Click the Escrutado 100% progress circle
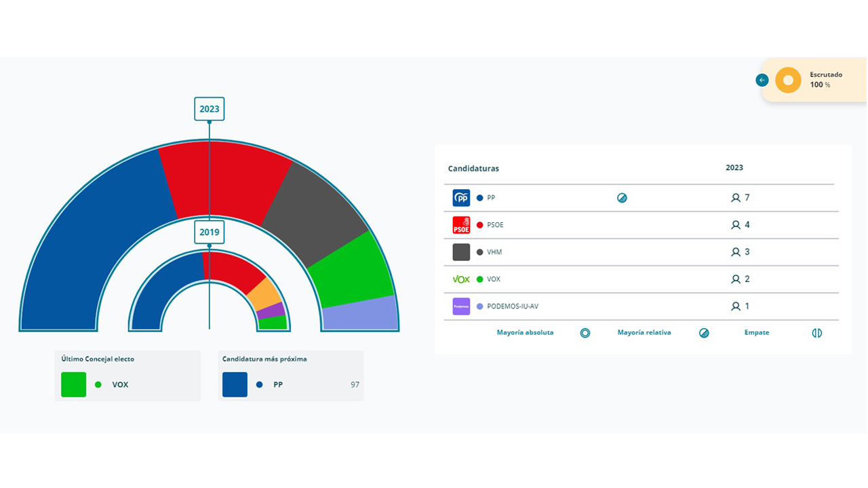The image size is (868, 488). coord(788,80)
